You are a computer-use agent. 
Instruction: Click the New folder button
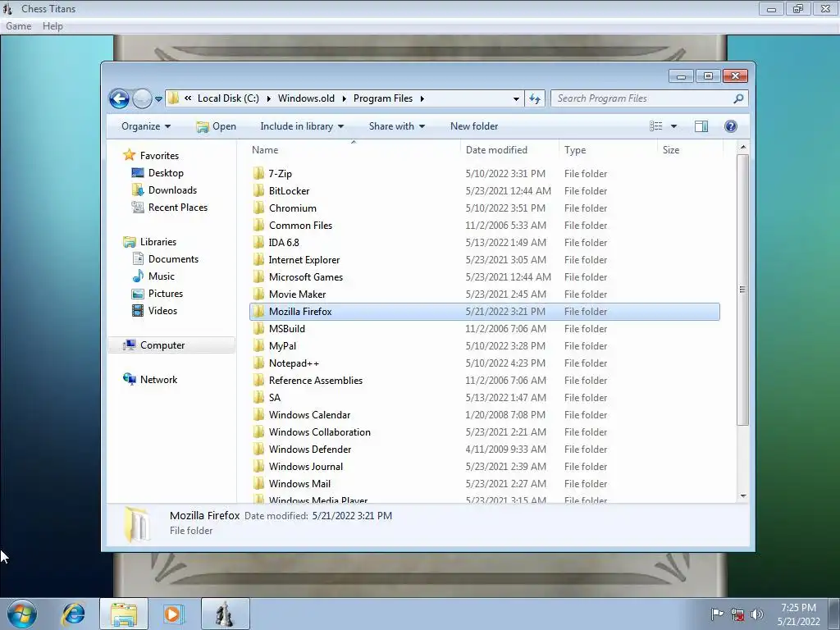(x=474, y=126)
